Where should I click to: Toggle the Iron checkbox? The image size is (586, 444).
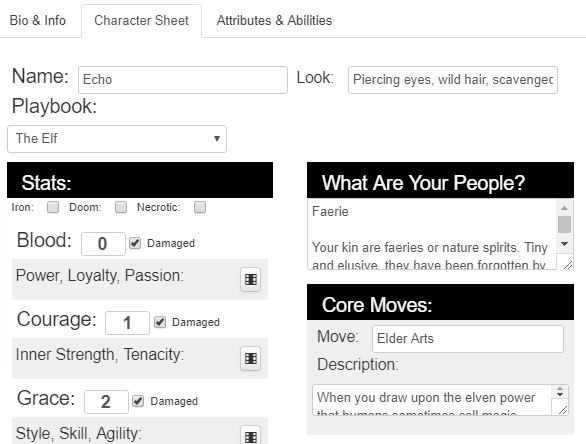pyautogui.click(x=53, y=207)
